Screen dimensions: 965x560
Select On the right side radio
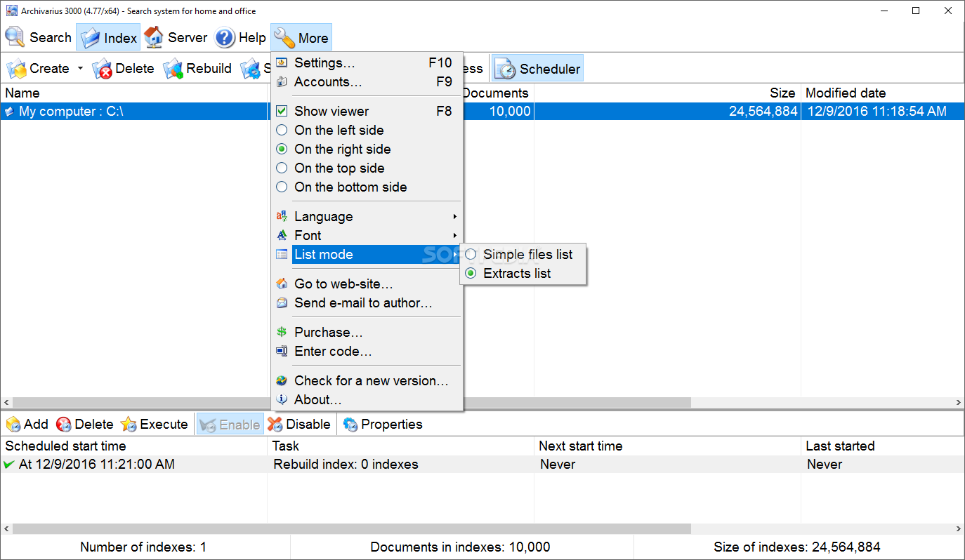coord(282,149)
